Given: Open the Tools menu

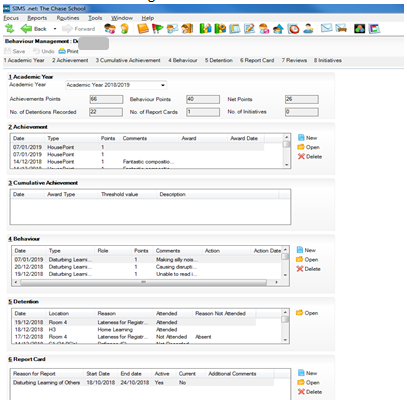Looking at the screenshot, I should pyautogui.click(x=95, y=18).
